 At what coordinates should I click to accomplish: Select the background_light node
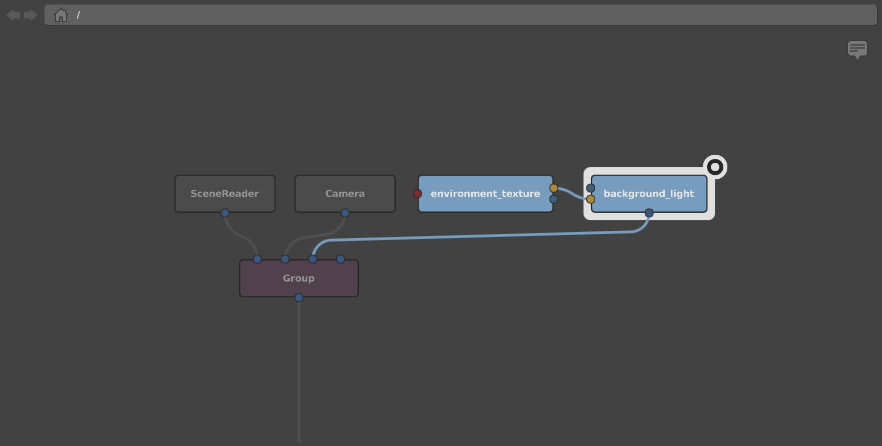[649, 193]
